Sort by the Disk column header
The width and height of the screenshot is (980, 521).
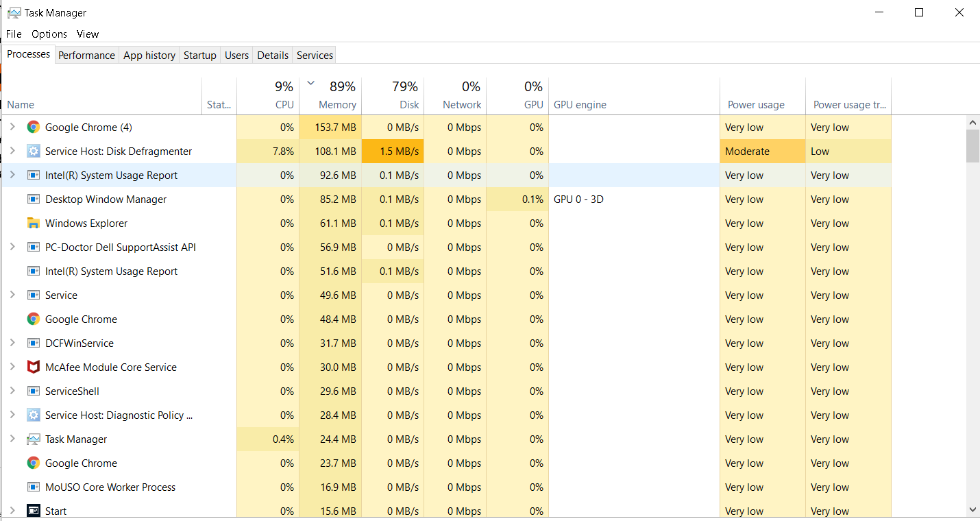[x=393, y=96]
